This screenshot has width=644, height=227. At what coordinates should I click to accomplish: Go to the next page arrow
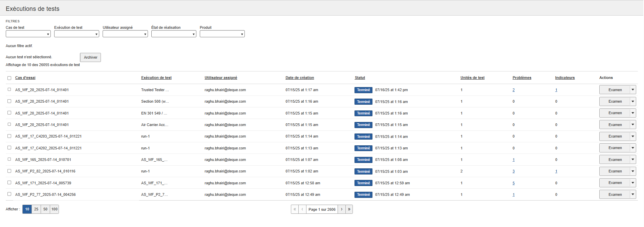tap(342, 209)
